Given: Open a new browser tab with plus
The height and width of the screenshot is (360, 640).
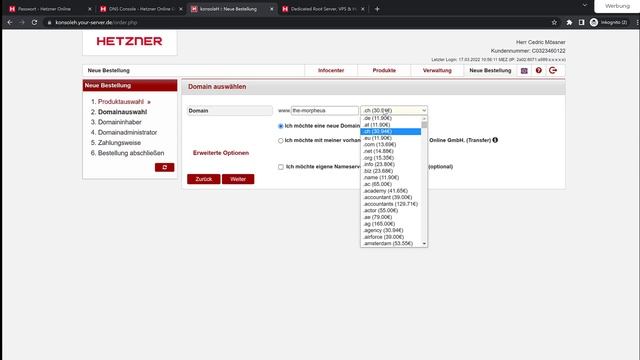Looking at the screenshot, I should (377, 9).
